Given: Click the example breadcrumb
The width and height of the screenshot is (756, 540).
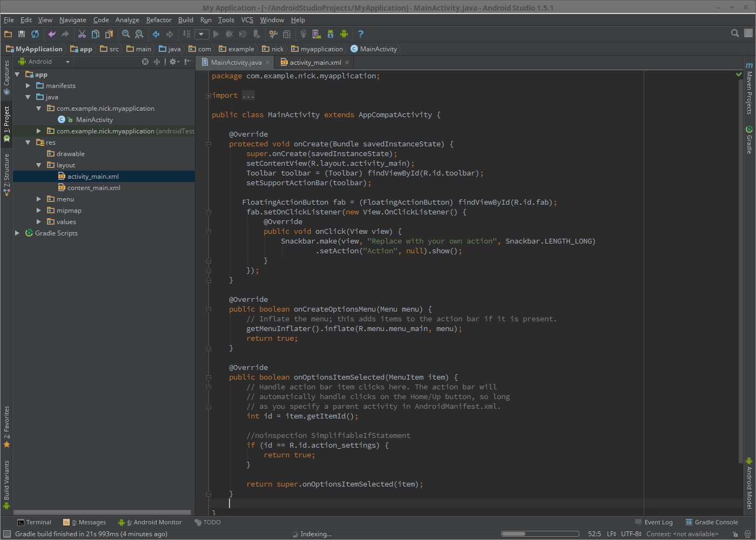Looking at the screenshot, I should (x=236, y=49).
